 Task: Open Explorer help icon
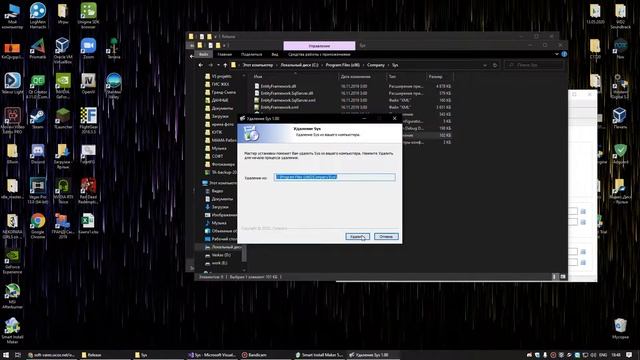point(564,54)
